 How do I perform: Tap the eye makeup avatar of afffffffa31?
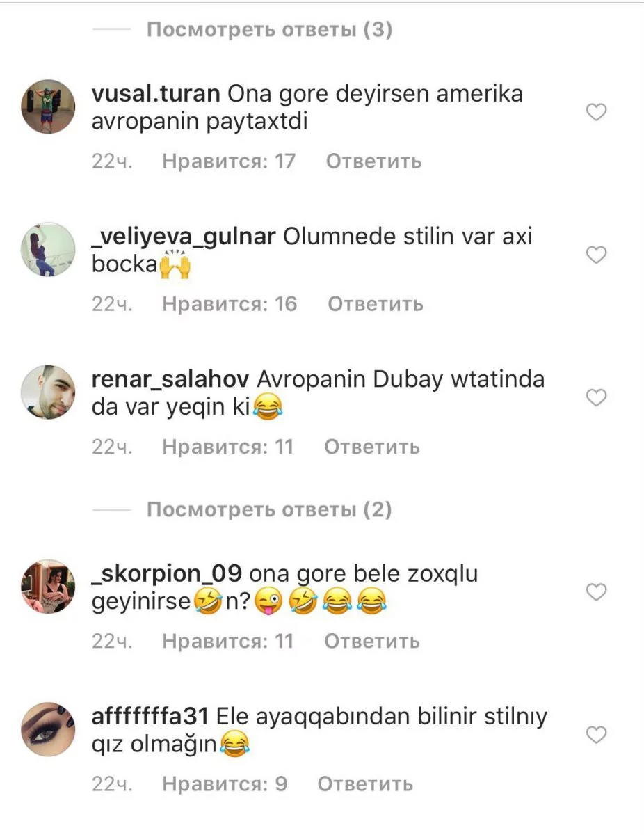(48, 729)
